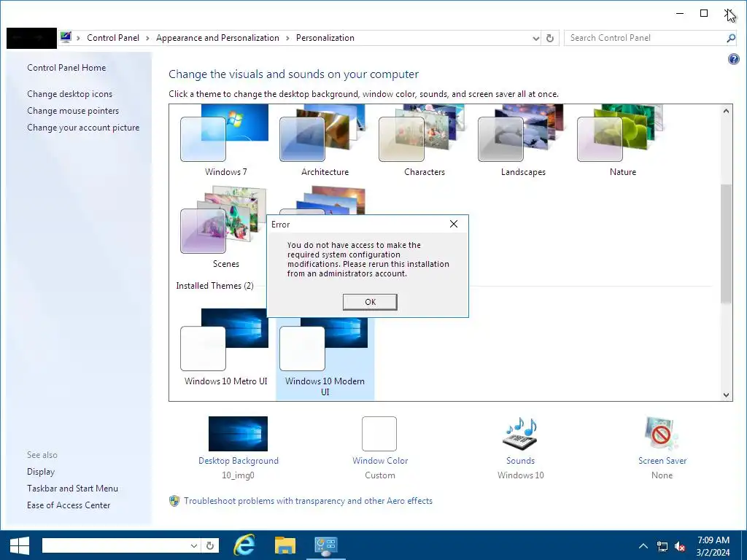The width and height of the screenshot is (747, 560).
Task: Open the Windows Start button
Action: click(20, 545)
